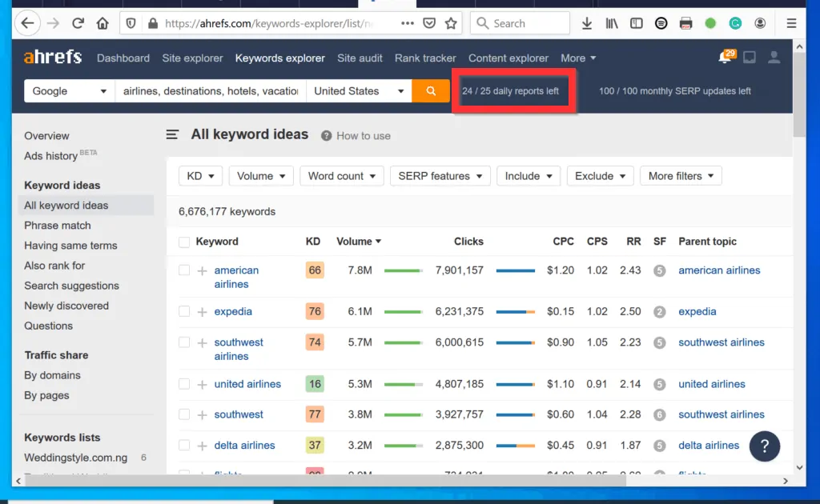The width and height of the screenshot is (820, 504).
Task: Click the Ahrefs logo
Action: pyautogui.click(x=52, y=57)
